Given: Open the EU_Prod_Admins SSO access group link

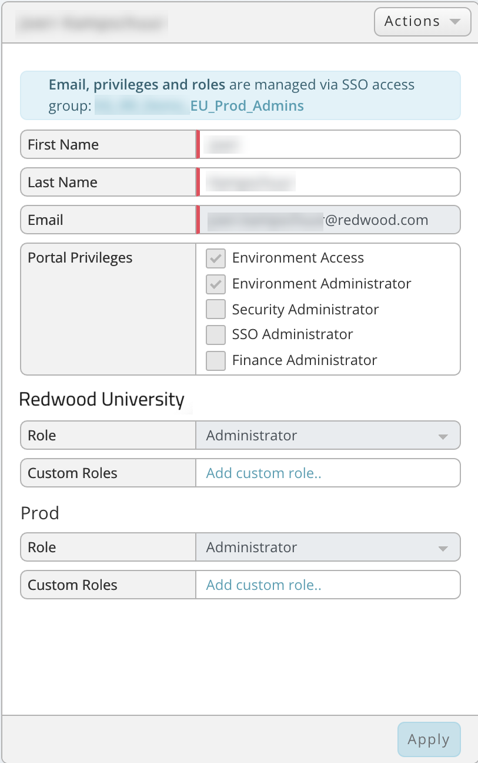Looking at the screenshot, I should coord(247,106).
